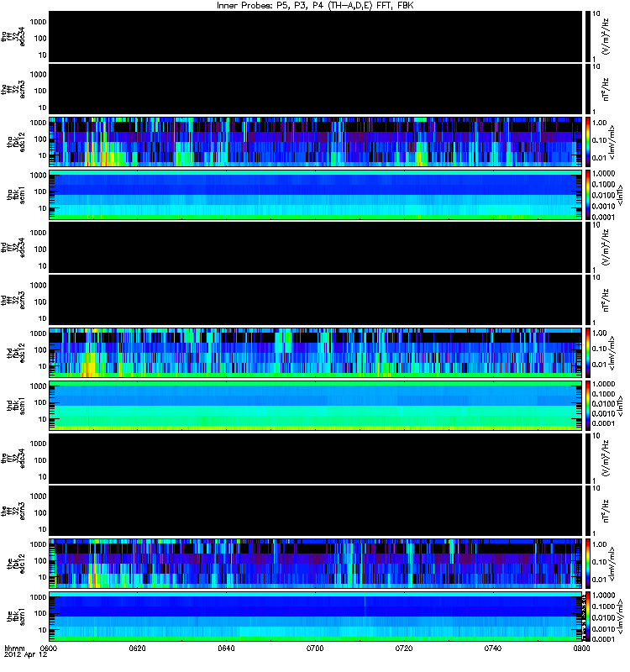Click the the fbk scm1 rainbow color bar
The height and width of the screenshot is (672, 630).
click(588, 617)
